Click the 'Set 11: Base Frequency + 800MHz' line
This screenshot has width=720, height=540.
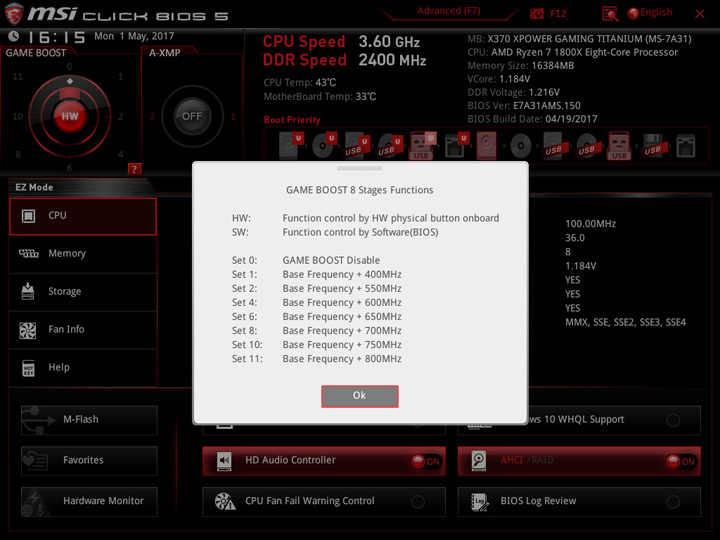(316, 359)
